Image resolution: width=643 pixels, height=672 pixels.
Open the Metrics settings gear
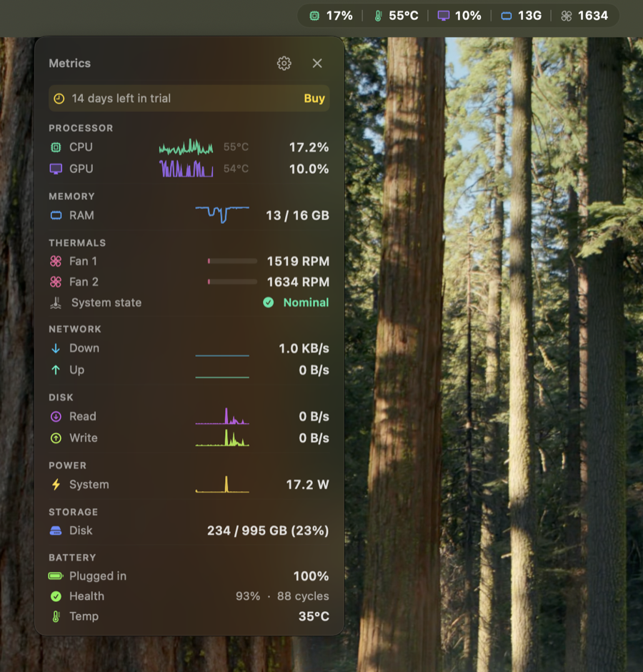[284, 63]
